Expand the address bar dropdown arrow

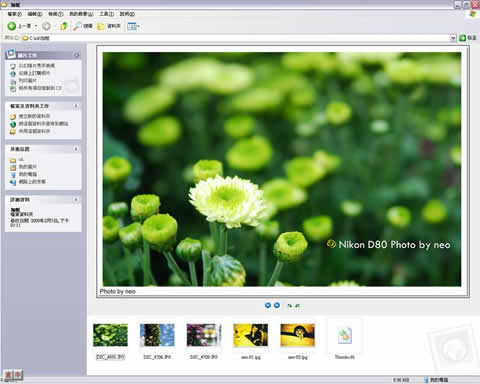pyautogui.click(x=453, y=38)
